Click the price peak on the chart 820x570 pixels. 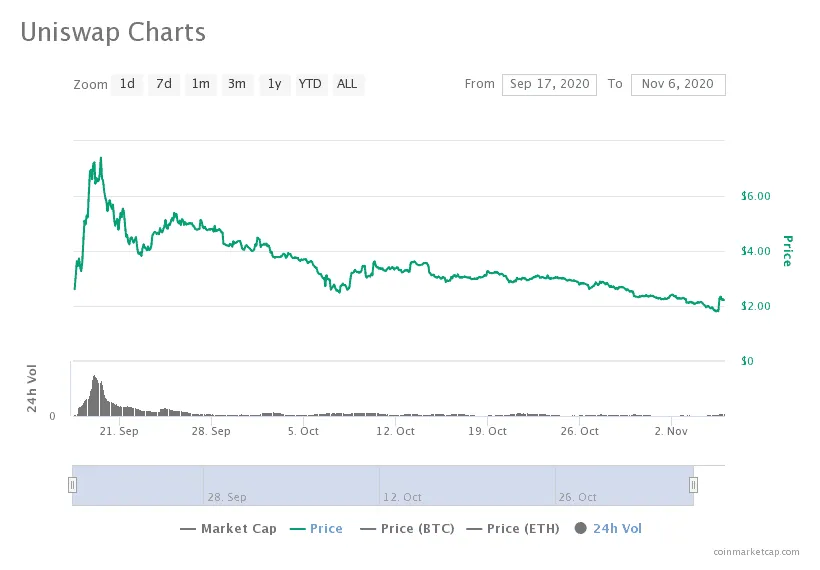click(101, 158)
